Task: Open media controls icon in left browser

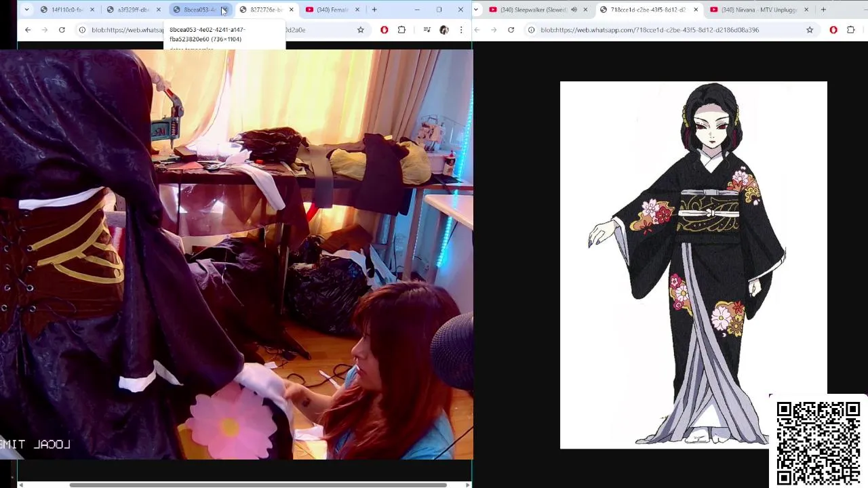Action: tap(427, 30)
